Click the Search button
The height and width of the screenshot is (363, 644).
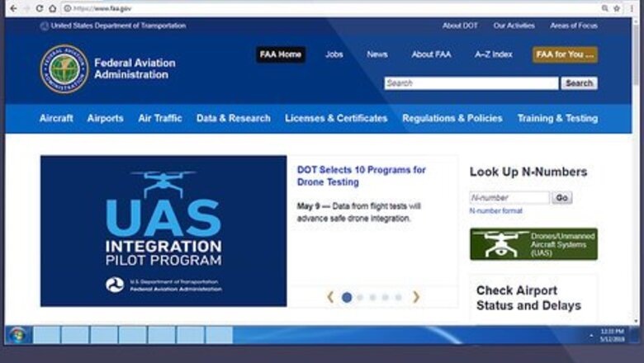tap(579, 83)
